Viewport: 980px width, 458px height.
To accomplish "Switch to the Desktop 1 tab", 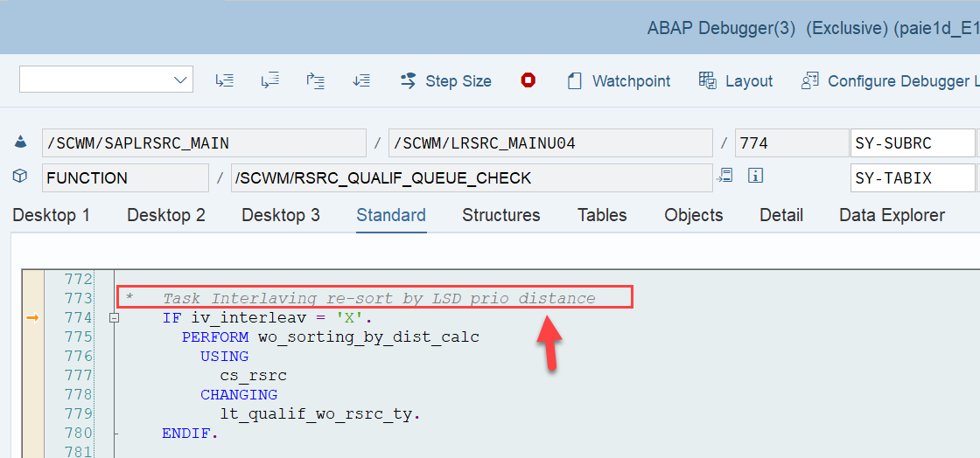I will [x=52, y=215].
